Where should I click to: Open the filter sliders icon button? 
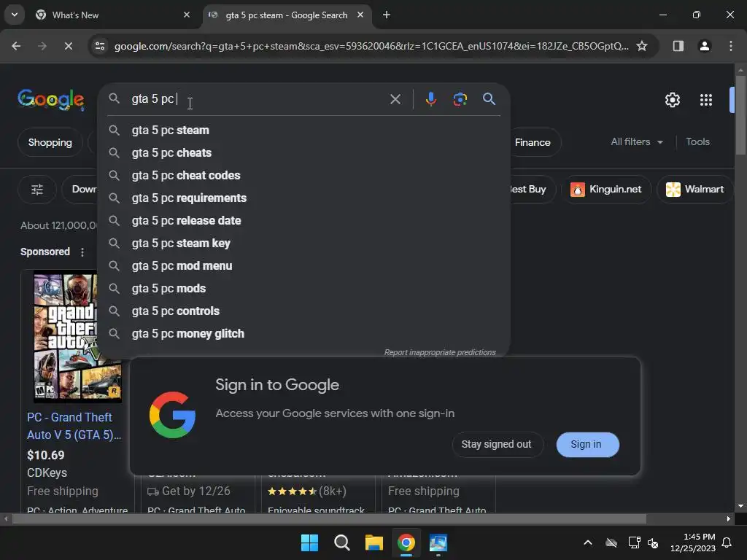tap(37, 190)
